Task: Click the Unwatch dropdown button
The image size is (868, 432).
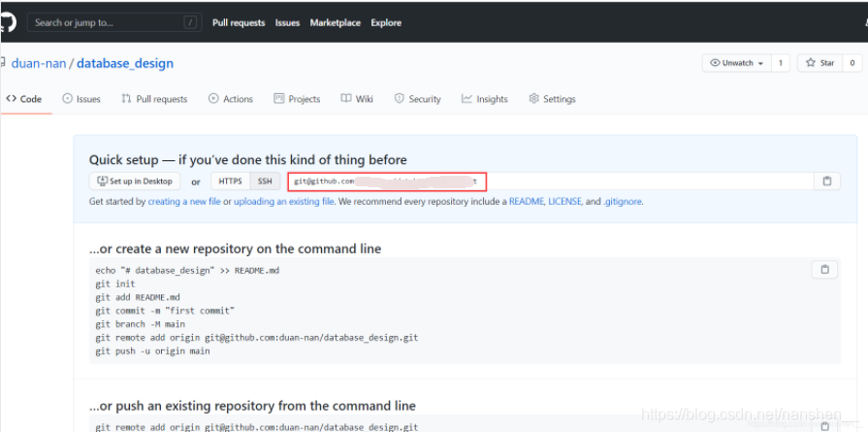Action: [737, 63]
